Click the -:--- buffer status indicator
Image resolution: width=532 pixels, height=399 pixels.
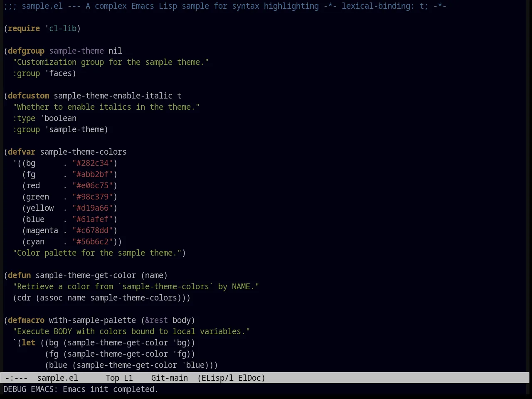[x=16, y=378]
